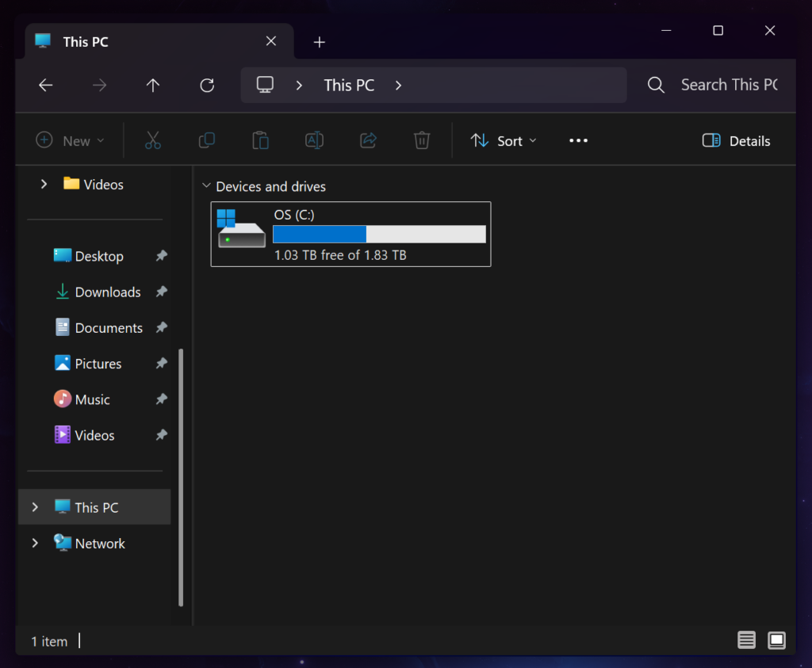
Task: Open pinned Desktop in sidebar
Action: pos(89,256)
